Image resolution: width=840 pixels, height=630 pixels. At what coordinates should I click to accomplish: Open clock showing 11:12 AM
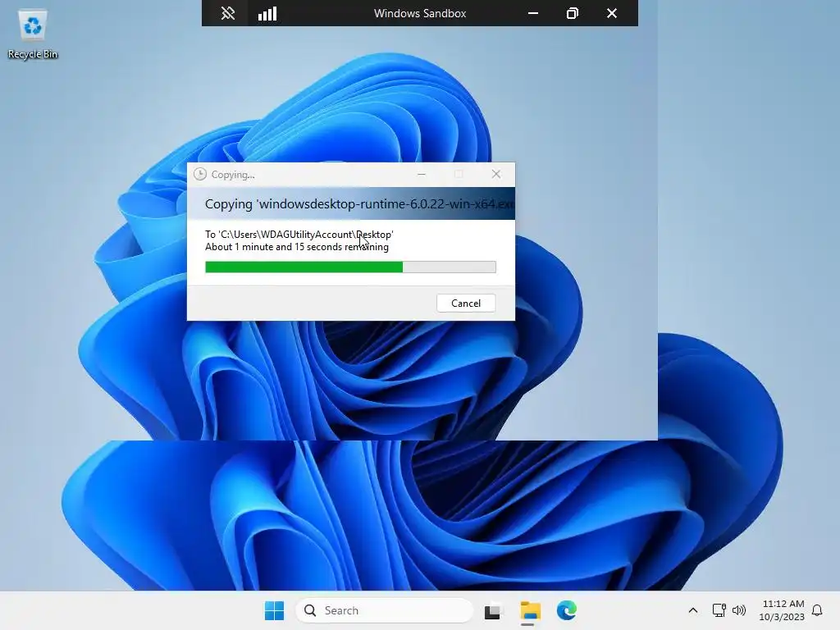pyautogui.click(x=782, y=610)
